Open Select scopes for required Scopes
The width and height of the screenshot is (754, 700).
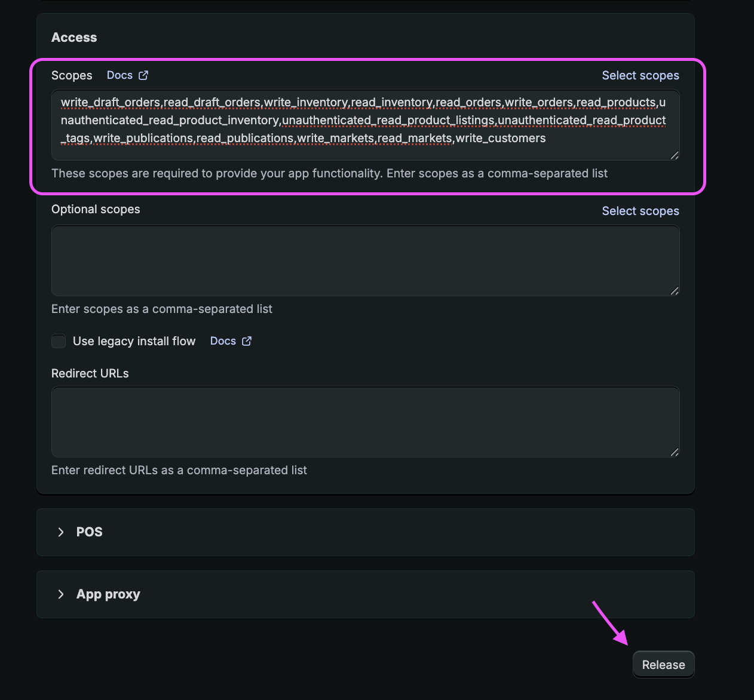click(x=640, y=75)
